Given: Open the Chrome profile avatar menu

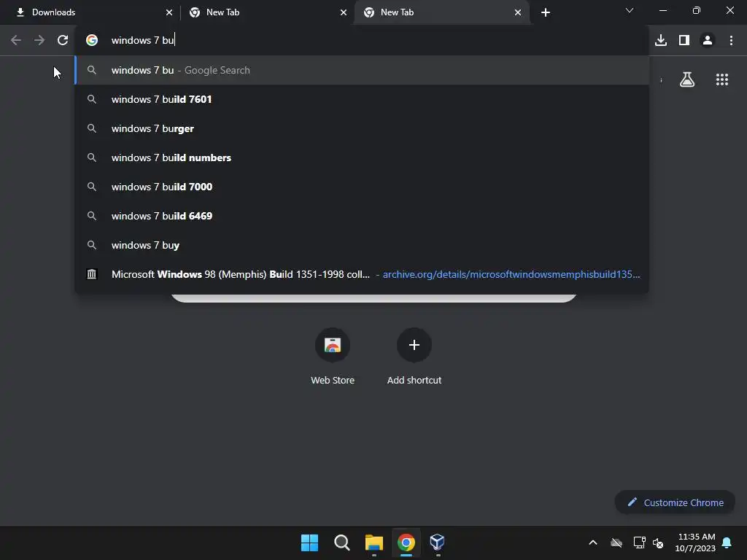Looking at the screenshot, I should click(x=708, y=40).
